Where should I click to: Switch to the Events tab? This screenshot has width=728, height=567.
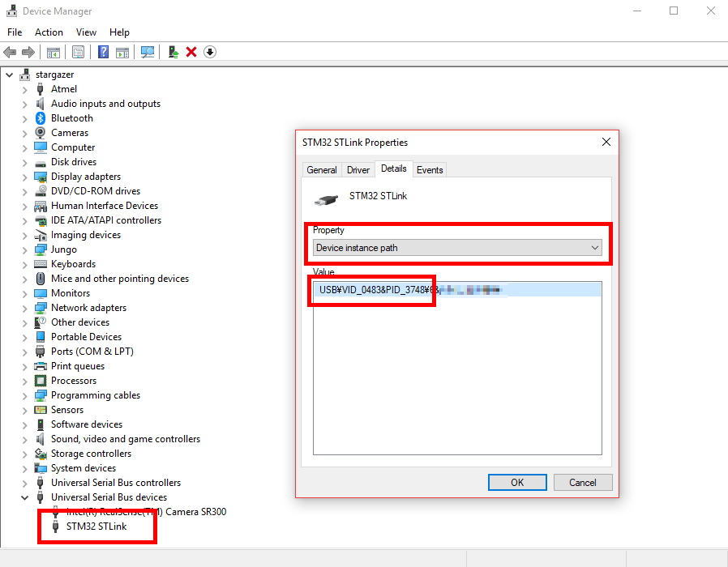430,170
